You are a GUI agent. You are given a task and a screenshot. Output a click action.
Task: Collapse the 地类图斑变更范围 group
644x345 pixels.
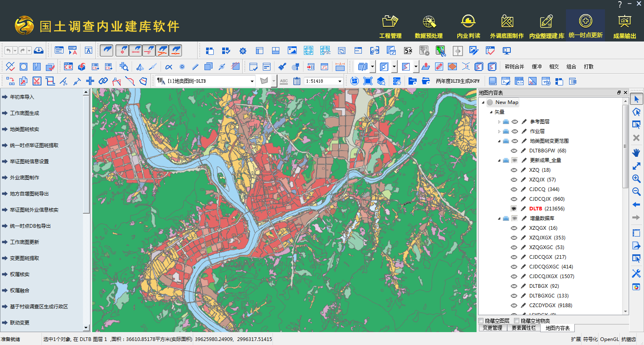pos(499,141)
